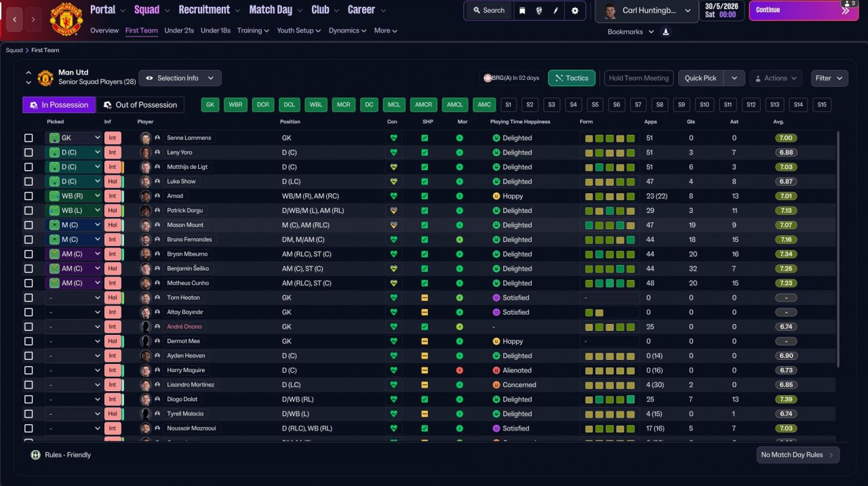
Task: Click the Tactics button
Action: point(572,78)
